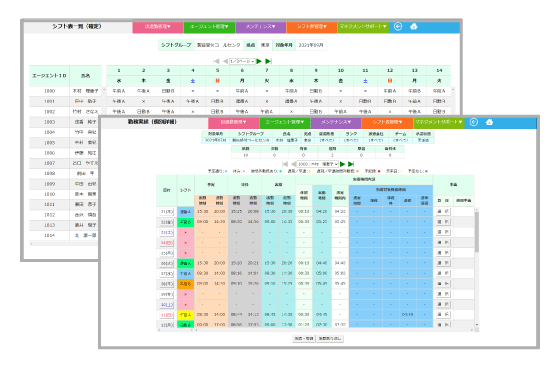Open マネジメントサポート menu in シフト表一覧 window
The width and height of the screenshot is (560, 380).
click(x=363, y=26)
